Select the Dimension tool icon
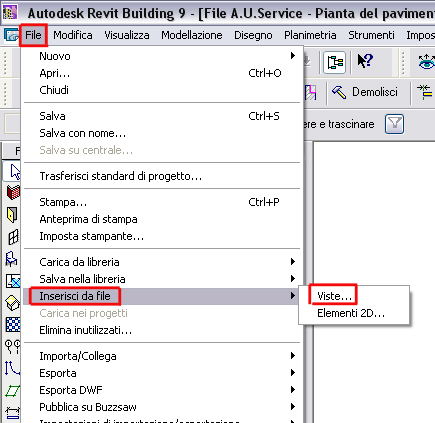The width and height of the screenshot is (435, 423). pos(13,413)
